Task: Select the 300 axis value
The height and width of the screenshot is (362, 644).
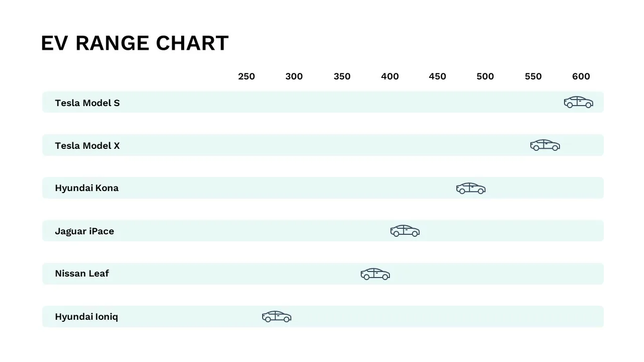Action: tap(294, 76)
